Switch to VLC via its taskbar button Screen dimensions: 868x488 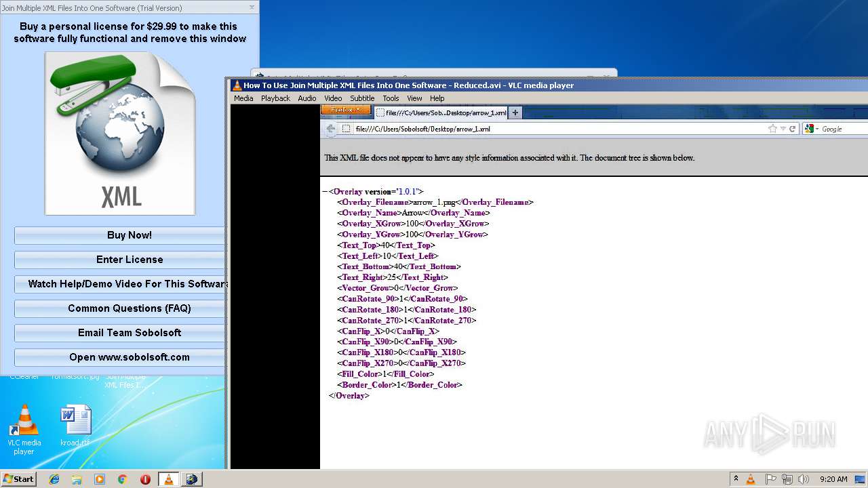[x=169, y=479]
